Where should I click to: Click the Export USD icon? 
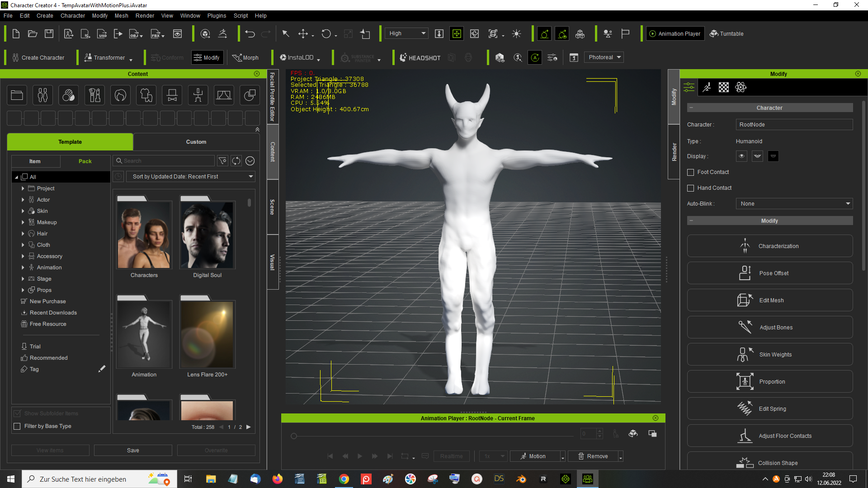[102, 34]
